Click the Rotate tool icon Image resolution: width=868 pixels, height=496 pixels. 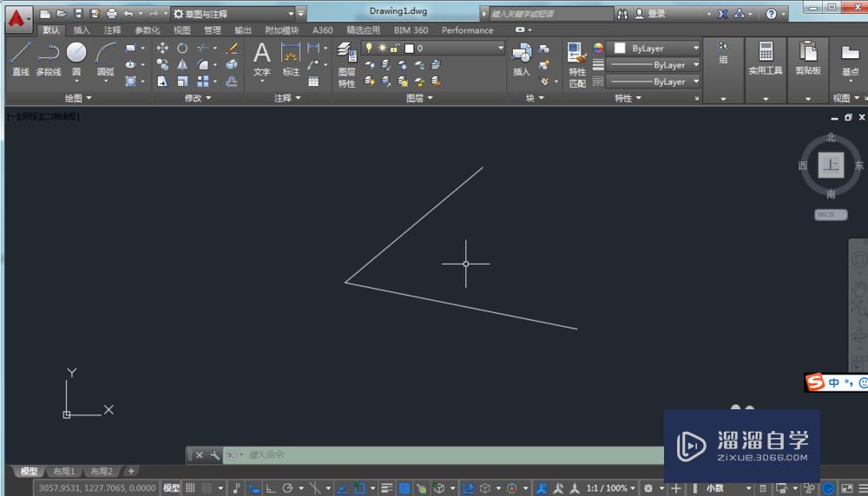pos(182,48)
